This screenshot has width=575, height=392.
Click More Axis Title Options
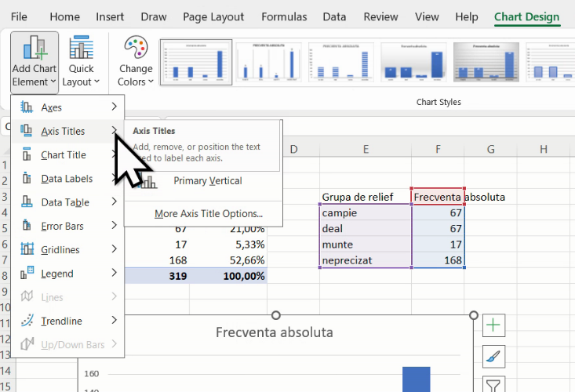pos(208,213)
